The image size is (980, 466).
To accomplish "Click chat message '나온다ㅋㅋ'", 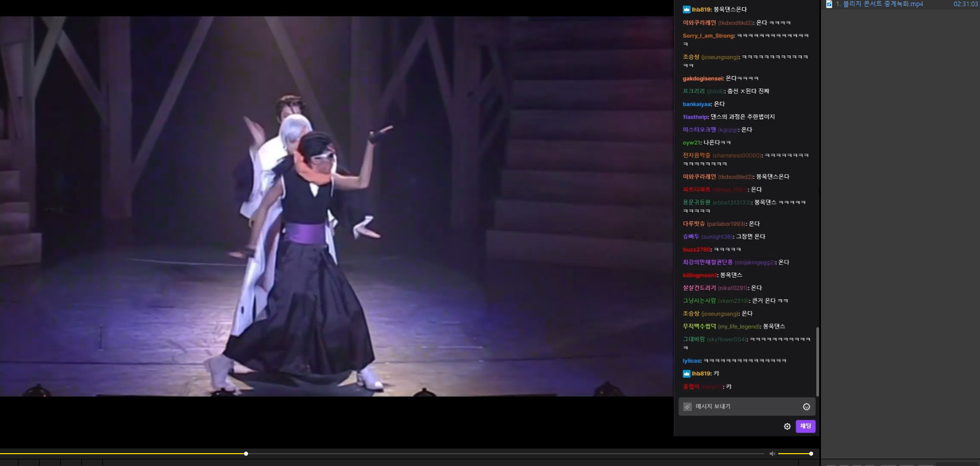I will 717,143.
